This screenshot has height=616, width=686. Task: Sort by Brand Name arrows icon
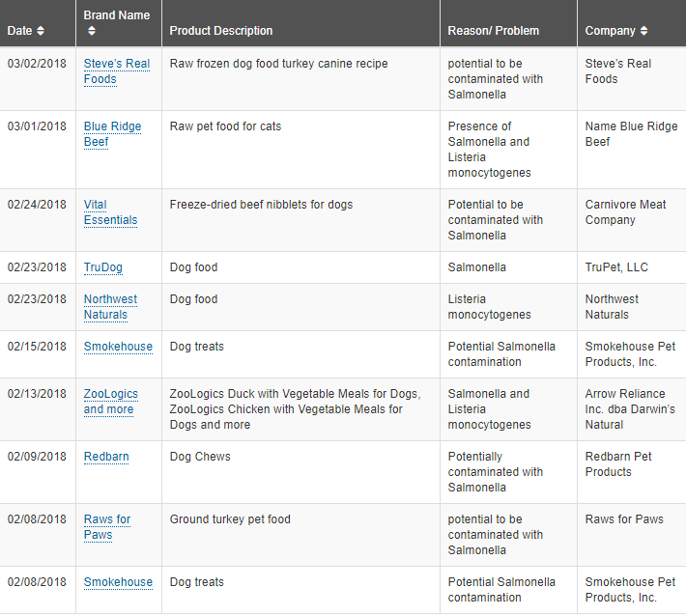click(x=92, y=31)
